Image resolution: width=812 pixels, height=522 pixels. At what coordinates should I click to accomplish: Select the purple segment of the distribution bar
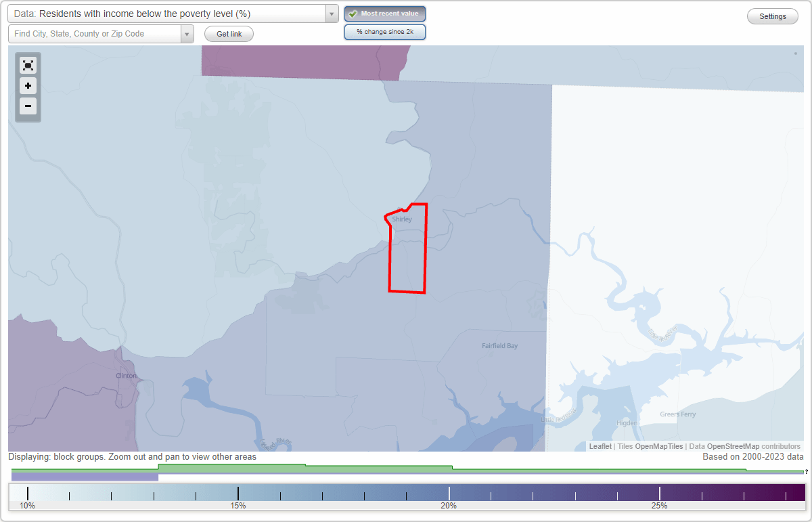click(x=85, y=477)
